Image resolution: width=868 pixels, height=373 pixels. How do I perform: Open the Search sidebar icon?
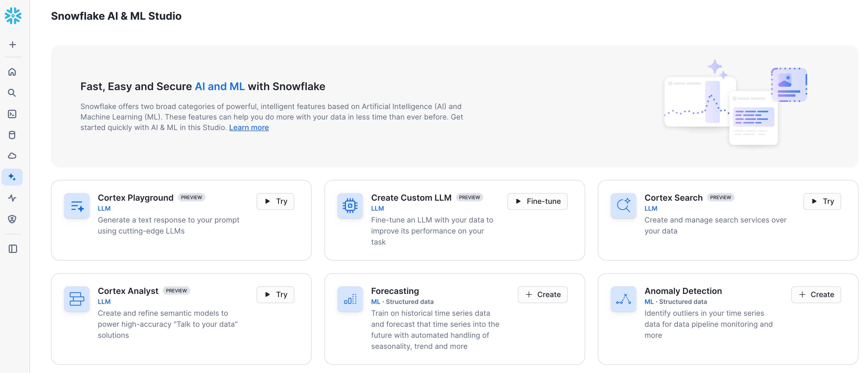coord(12,93)
